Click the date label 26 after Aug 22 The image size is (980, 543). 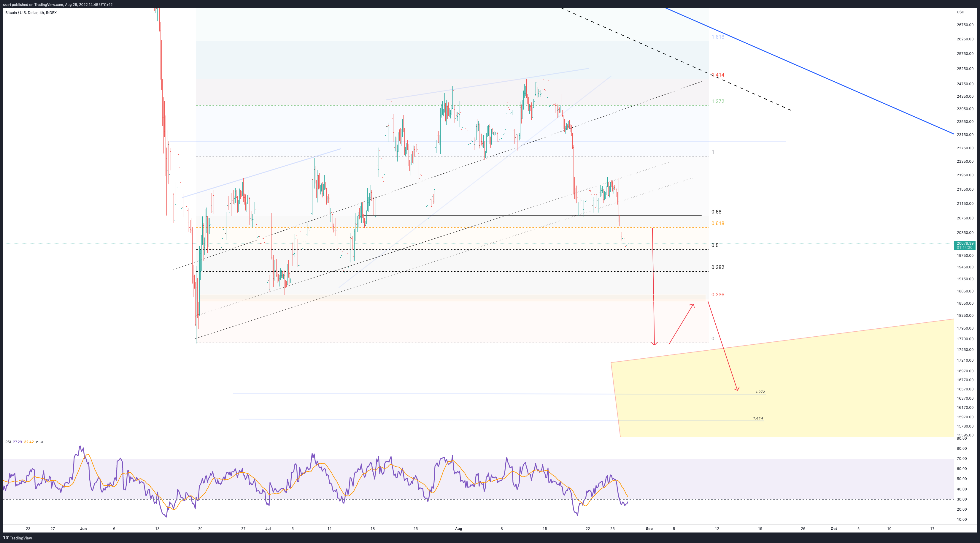coord(612,528)
